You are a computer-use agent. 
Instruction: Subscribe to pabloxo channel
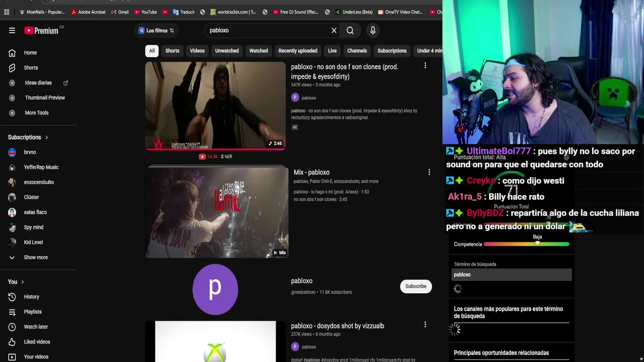416,287
